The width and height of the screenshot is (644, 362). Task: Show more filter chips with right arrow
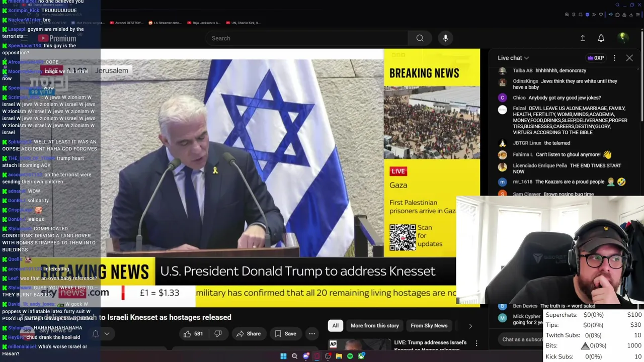click(470, 326)
